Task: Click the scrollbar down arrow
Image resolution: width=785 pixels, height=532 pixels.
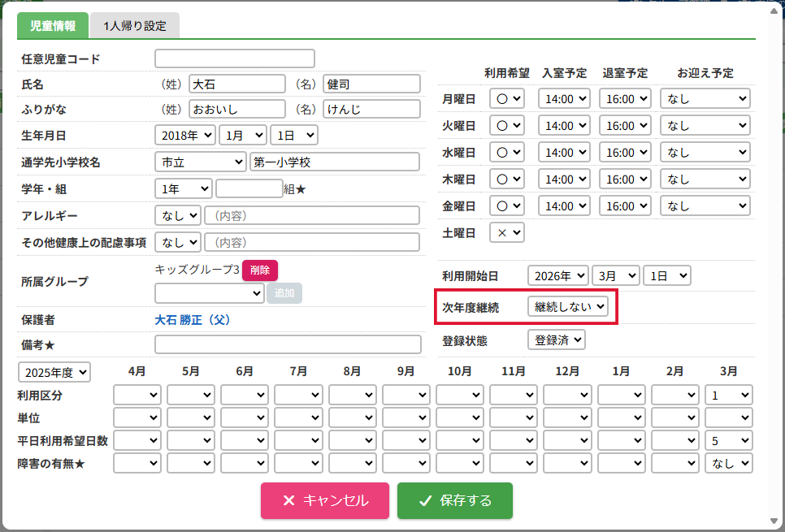Action: tap(774, 521)
